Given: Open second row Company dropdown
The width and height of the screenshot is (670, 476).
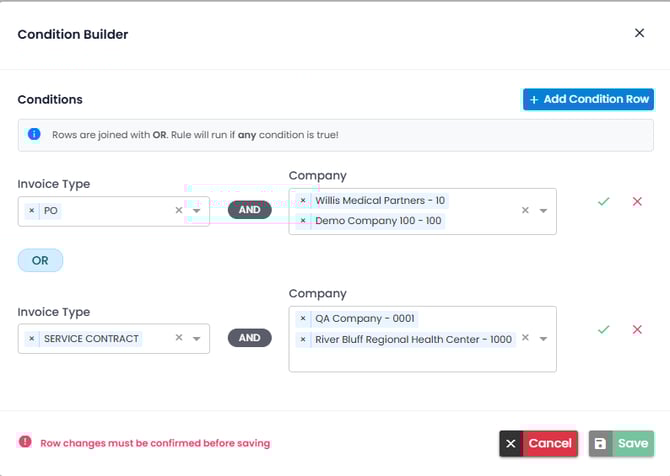Looking at the screenshot, I should [543, 339].
